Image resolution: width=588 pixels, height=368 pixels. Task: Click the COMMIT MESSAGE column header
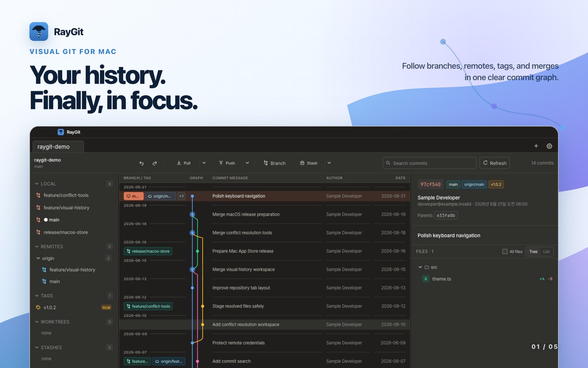[230, 178]
